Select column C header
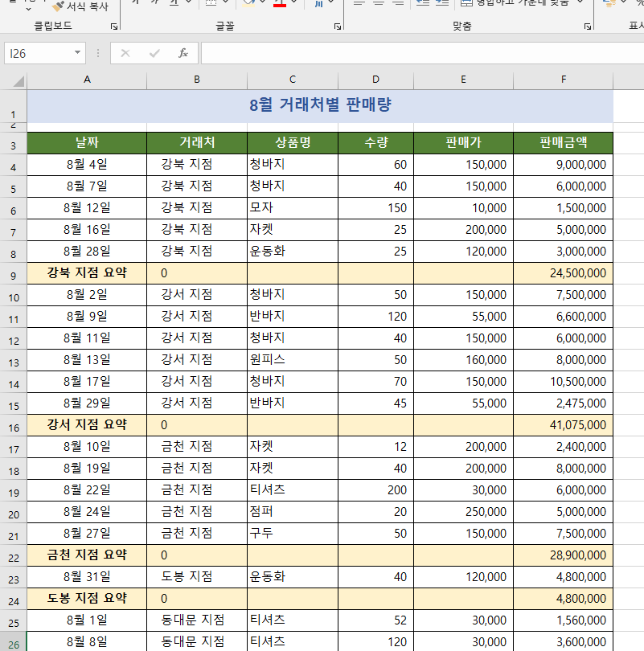 293,80
